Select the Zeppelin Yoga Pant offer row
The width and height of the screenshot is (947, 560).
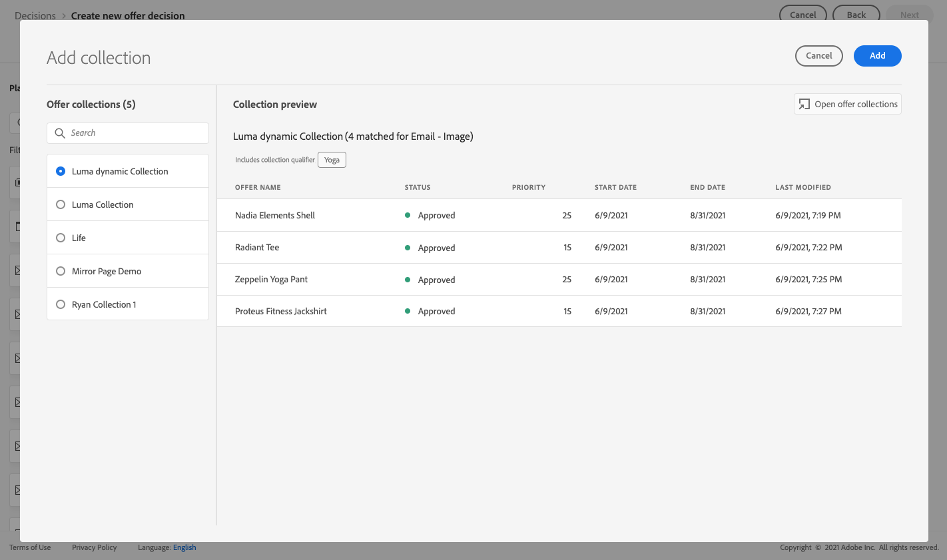coord(559,280)
